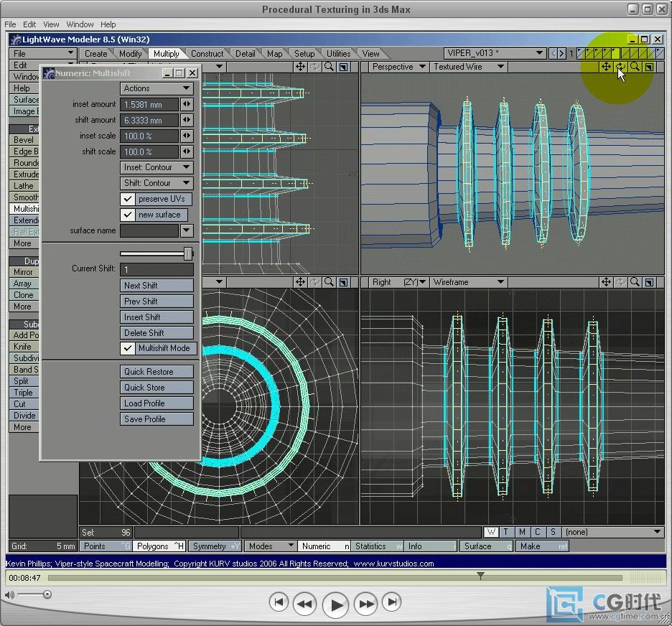Click the move icon in the Right (ZY) viewport
Image resolution: width=672 pixels, height=626 pixels.
tap(606, 282)
